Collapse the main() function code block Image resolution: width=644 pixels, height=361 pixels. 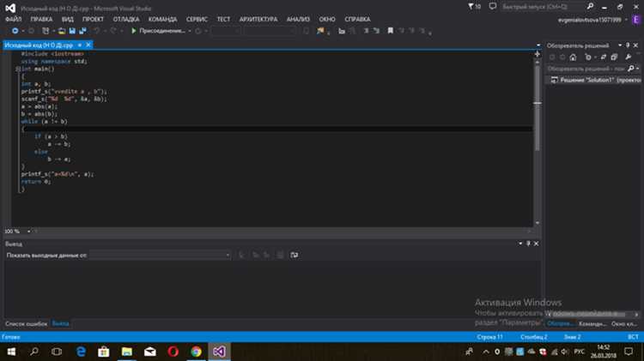(x=18, y=69)
